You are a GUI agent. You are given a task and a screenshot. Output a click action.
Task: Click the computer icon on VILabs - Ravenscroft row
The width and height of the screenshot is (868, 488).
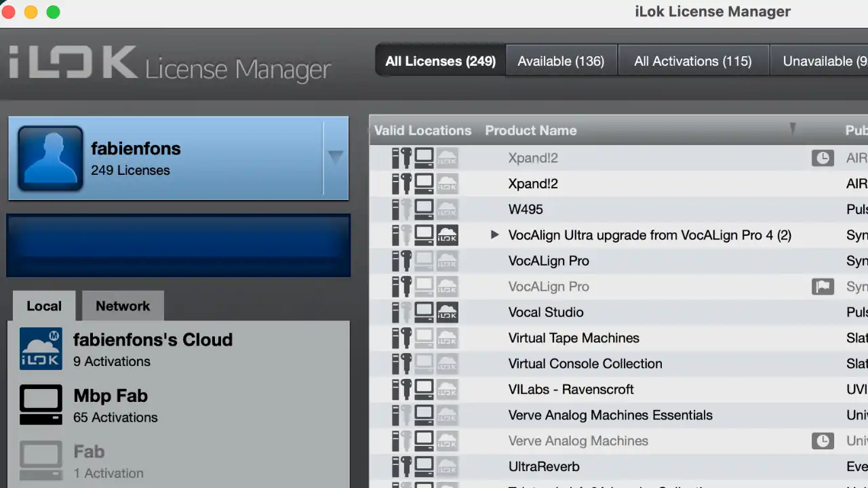click(425, 390)
